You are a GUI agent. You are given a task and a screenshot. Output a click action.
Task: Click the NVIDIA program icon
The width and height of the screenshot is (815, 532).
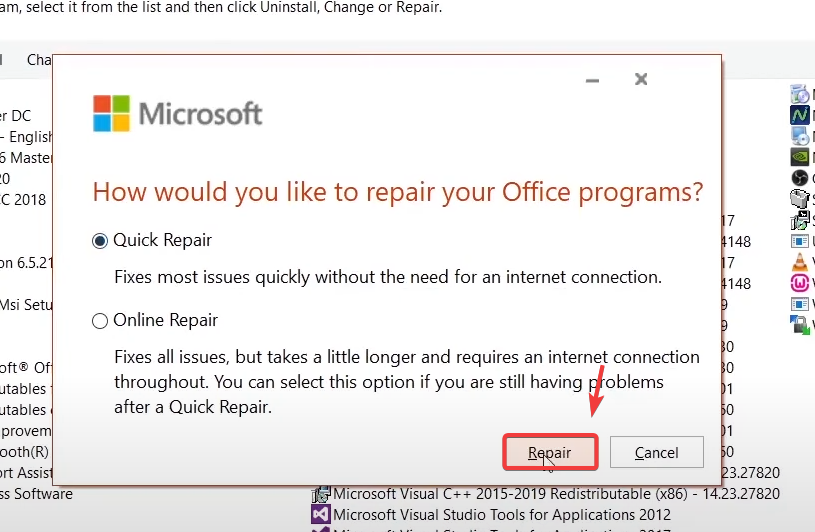point(800,156)
